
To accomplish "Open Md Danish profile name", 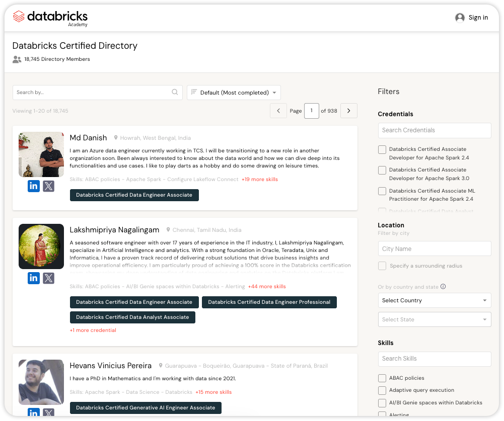I will pyautogui.click(x=89, y=138).
